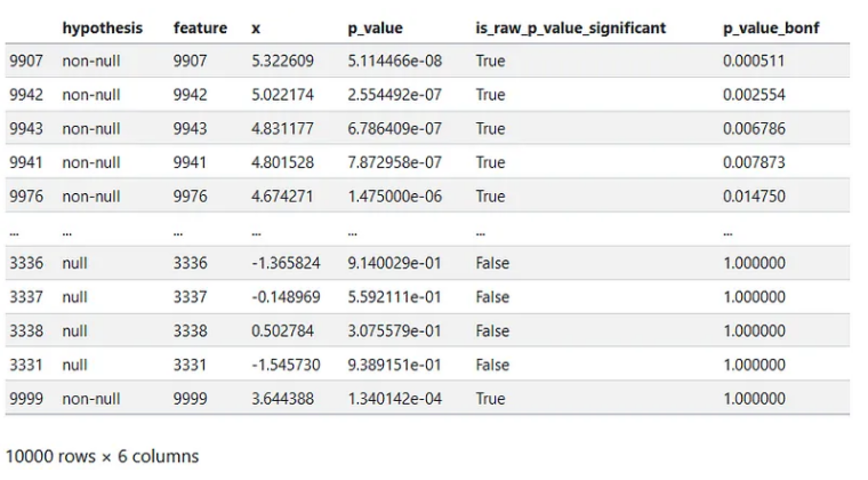Image resolution: width=868 pixels, height=480 pixels.
Task: Click the True cell in row 9999
Action: pyautogui.click(x=490, y=399)
